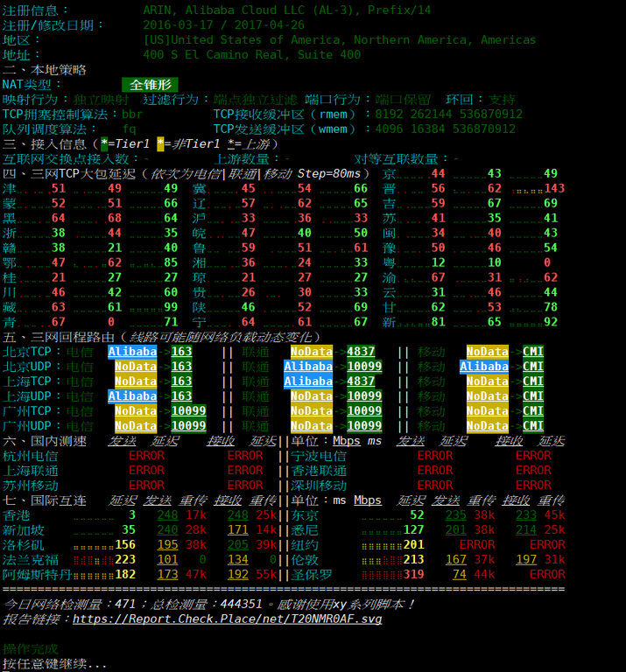Click the CMI label in 广州UDP row

532,426
